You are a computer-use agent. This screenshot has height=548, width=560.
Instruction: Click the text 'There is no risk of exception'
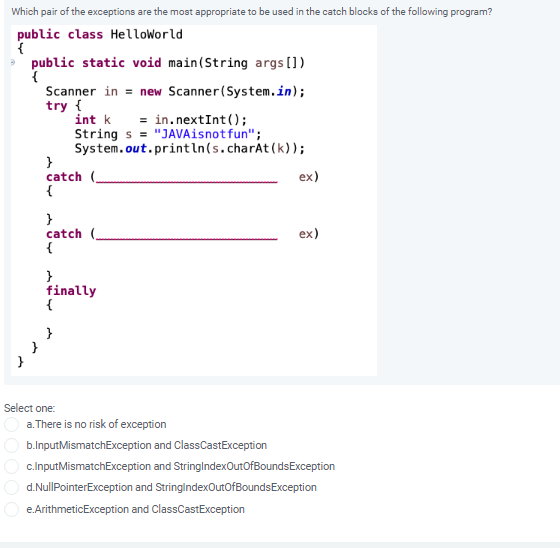click(101, 424)
